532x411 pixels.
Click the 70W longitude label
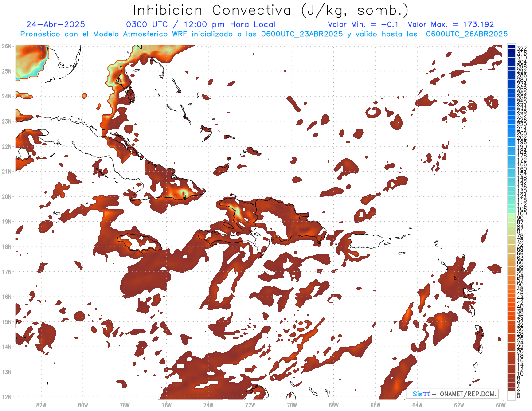point(292,405)
